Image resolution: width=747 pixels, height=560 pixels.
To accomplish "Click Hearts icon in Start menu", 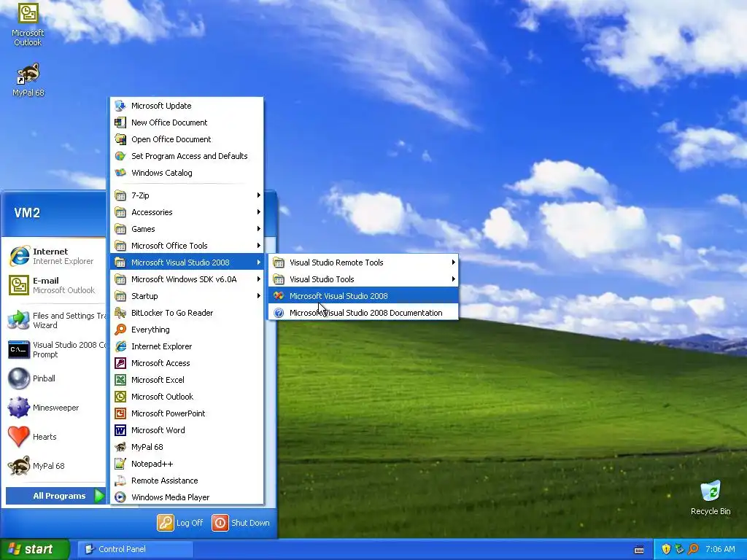I will [18, 437].
